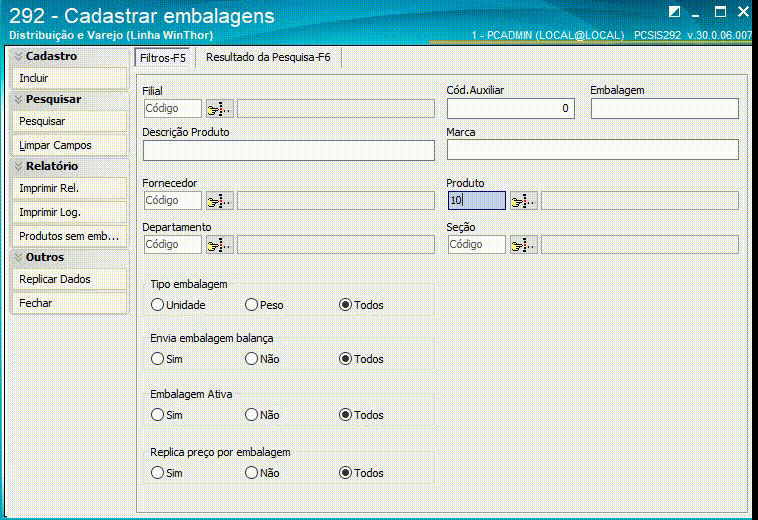Focus the Fornecedor Código field
758x520 pixels.
click(x=173, y=201)
